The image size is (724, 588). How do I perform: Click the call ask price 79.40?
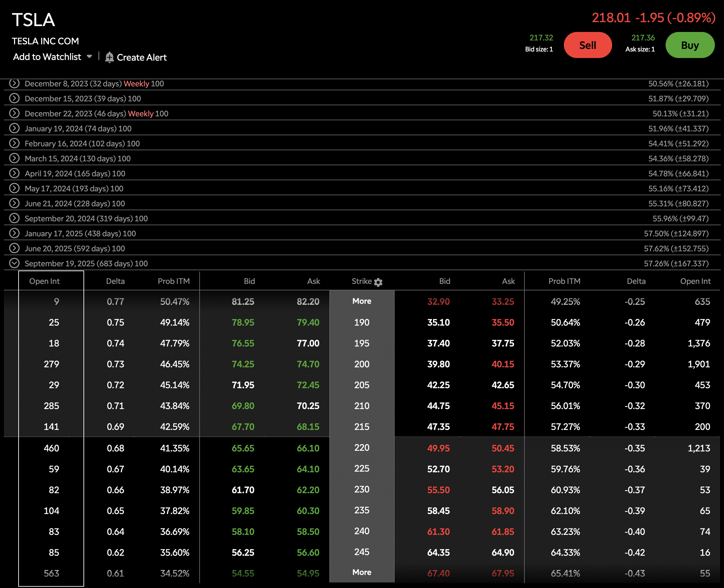(308, 322)
